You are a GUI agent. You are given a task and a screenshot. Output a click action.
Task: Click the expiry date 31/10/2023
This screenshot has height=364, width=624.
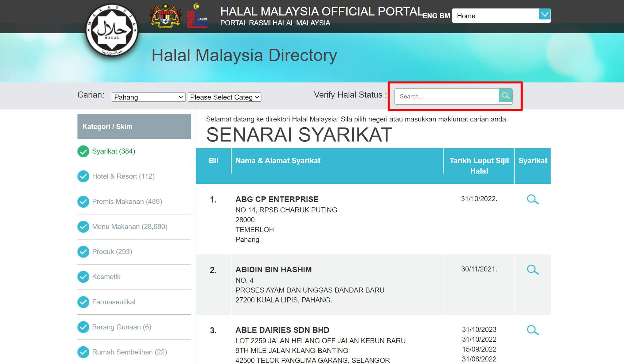pos(479,330)
